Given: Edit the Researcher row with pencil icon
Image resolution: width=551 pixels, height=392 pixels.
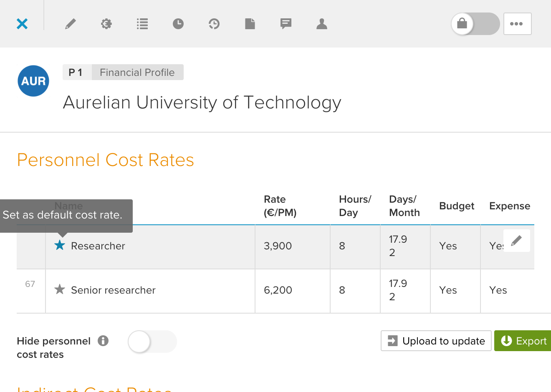Looking at the screenshot, I should (x=517, y=241).
